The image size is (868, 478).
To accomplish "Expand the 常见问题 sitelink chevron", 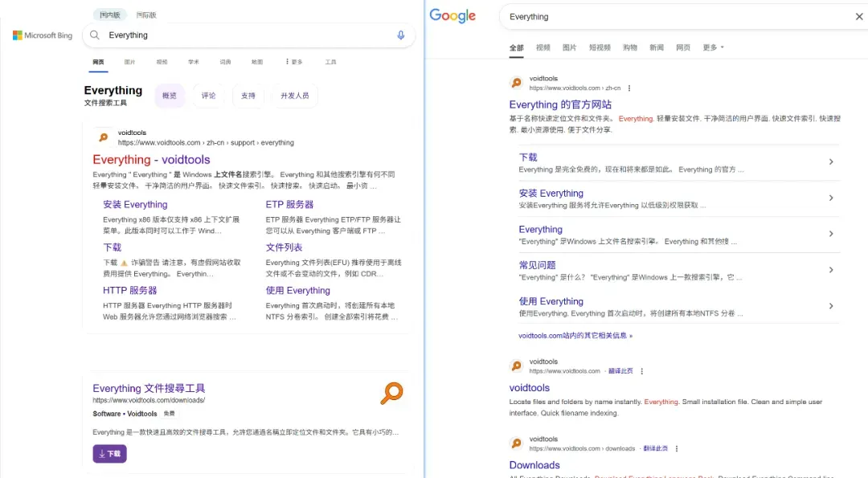I will [831, 269].
